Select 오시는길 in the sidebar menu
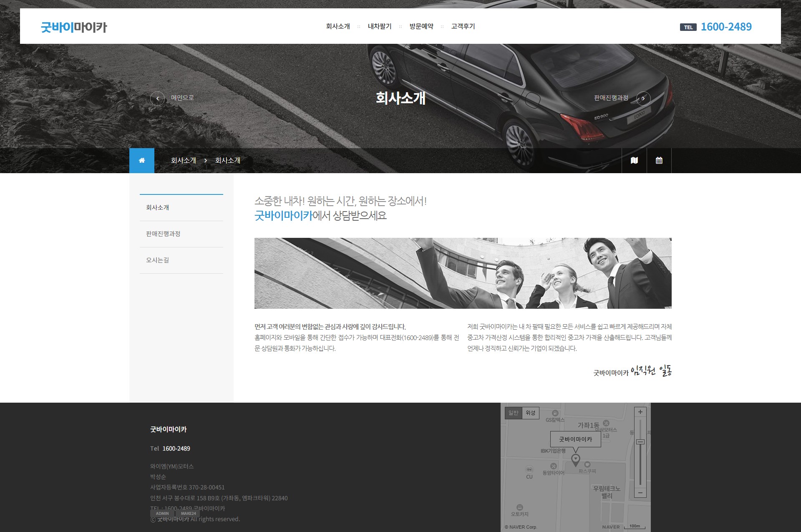The width and height of the screenshot is (801, 532). point(181,260)
